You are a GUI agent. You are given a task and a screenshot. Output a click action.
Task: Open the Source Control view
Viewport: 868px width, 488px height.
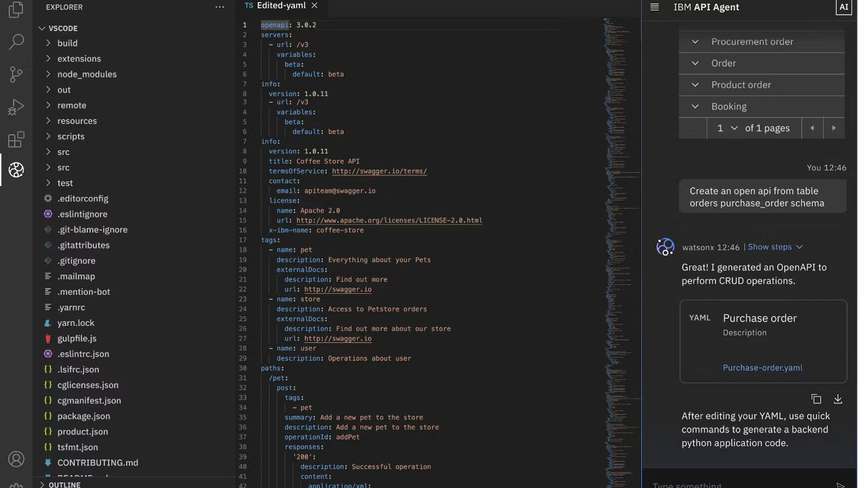(x=16, y=74)
